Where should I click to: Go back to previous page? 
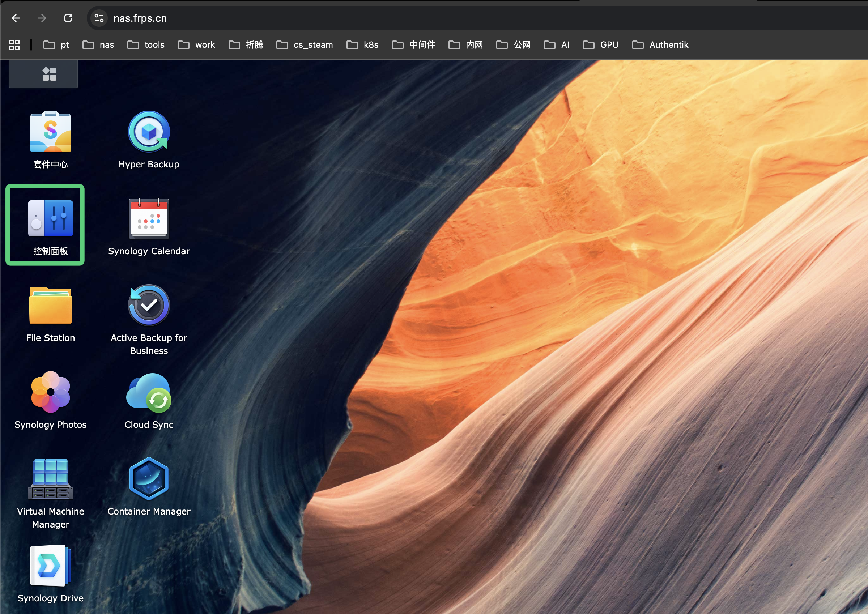point(16,18)
